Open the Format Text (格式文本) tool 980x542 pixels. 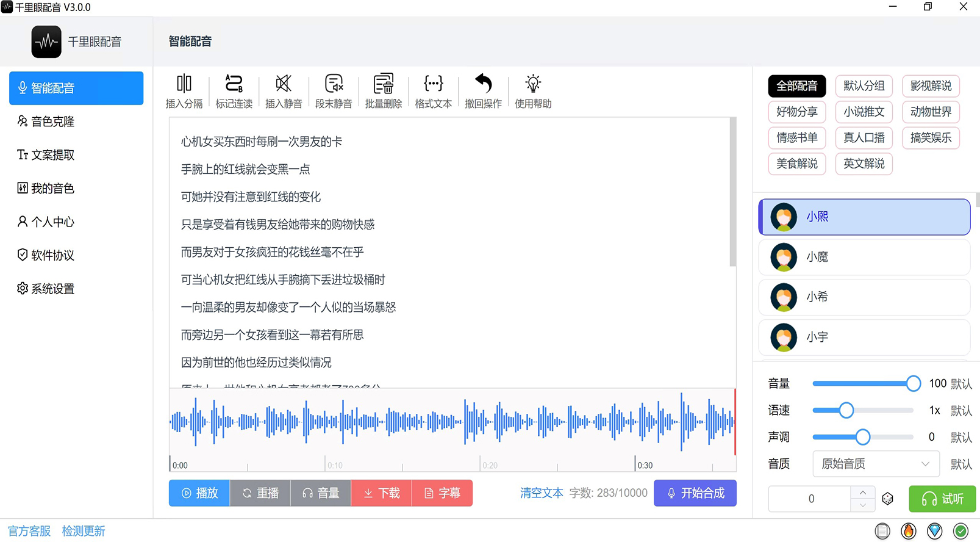(x=434, y=84)
